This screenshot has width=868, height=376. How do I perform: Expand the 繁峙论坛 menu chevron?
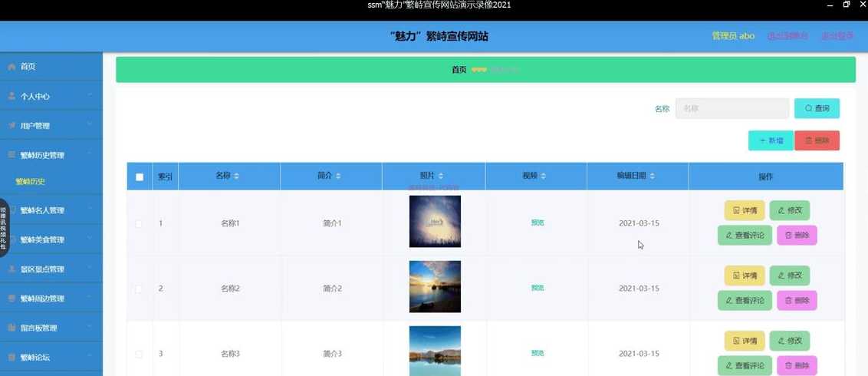point(90,357)
